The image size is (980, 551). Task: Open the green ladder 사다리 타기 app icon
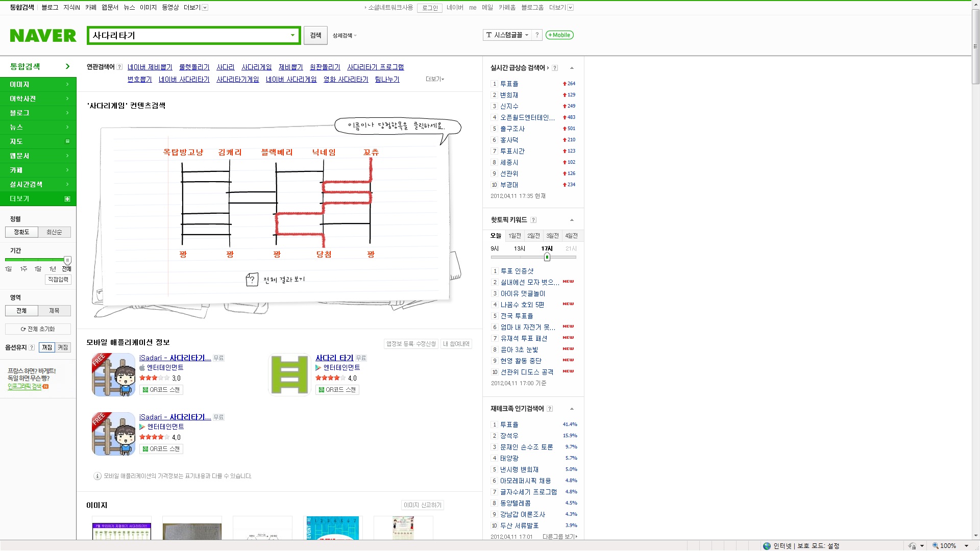(x=289, y=374)
